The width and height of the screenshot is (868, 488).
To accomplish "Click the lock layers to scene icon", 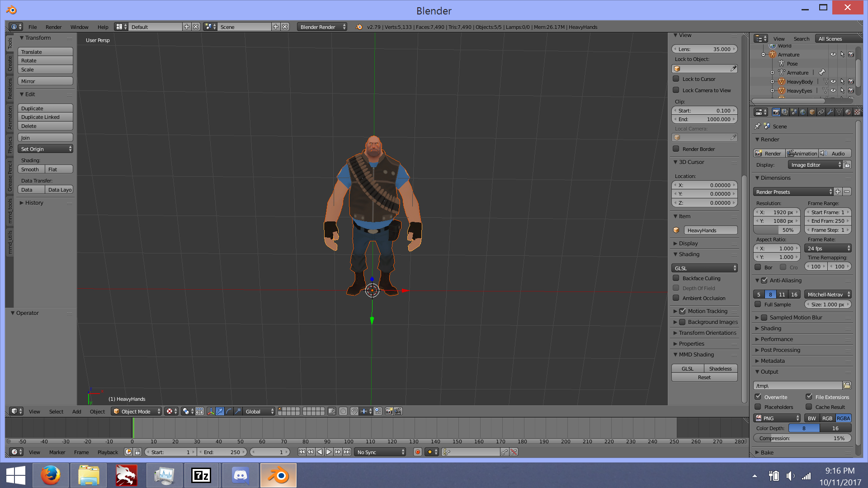I will 332,411.
